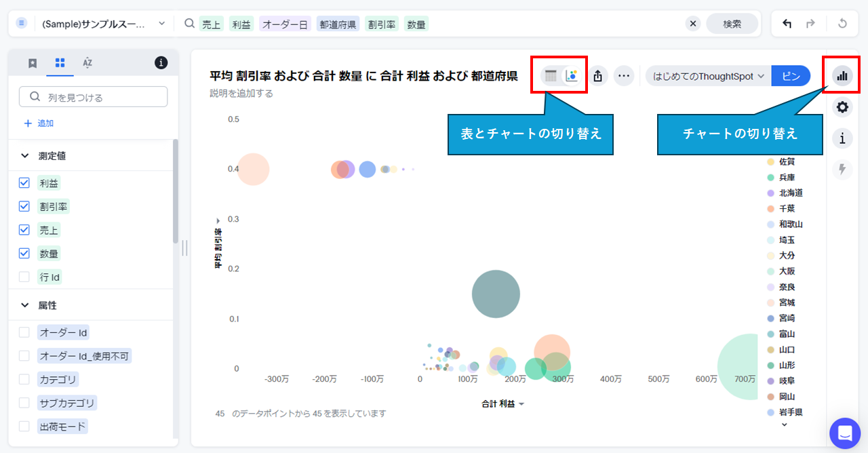This screenshot has height=453, width=868.
Task: Collapse the 測定値 section
Action: coord(25,156)
